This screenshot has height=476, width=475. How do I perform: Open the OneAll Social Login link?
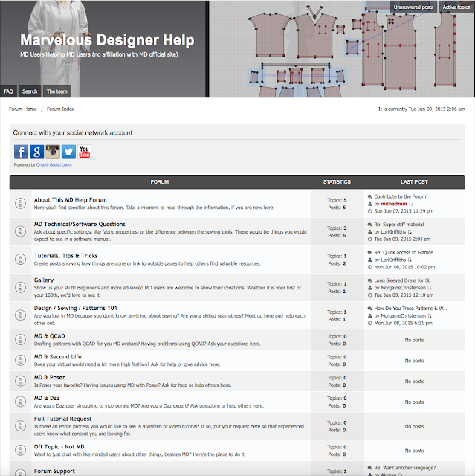54,165
